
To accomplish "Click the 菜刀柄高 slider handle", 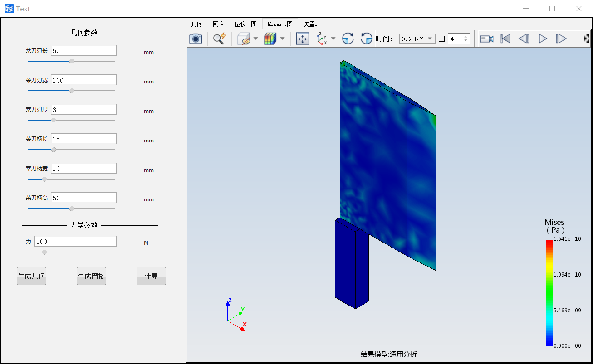I will coord(72,209).
